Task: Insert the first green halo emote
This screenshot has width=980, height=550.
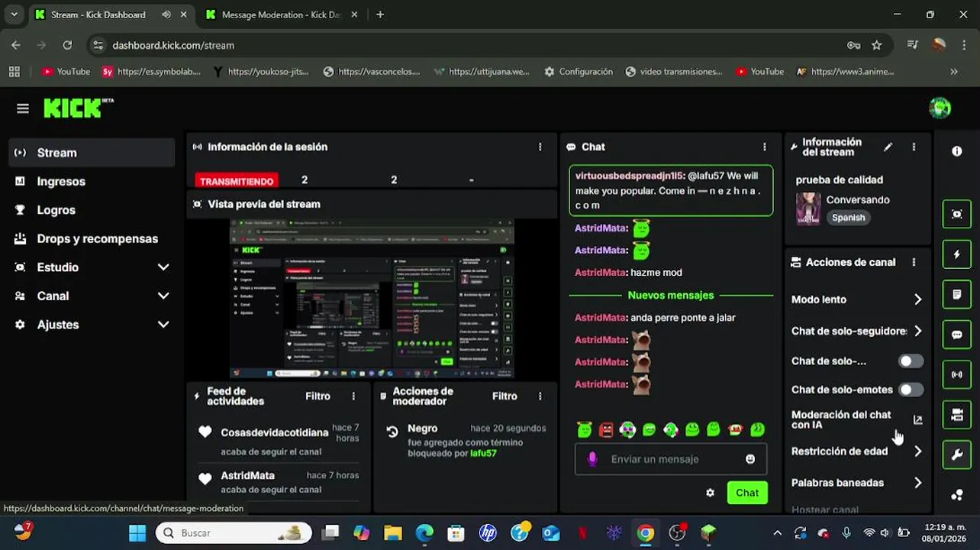Action: 585,430
